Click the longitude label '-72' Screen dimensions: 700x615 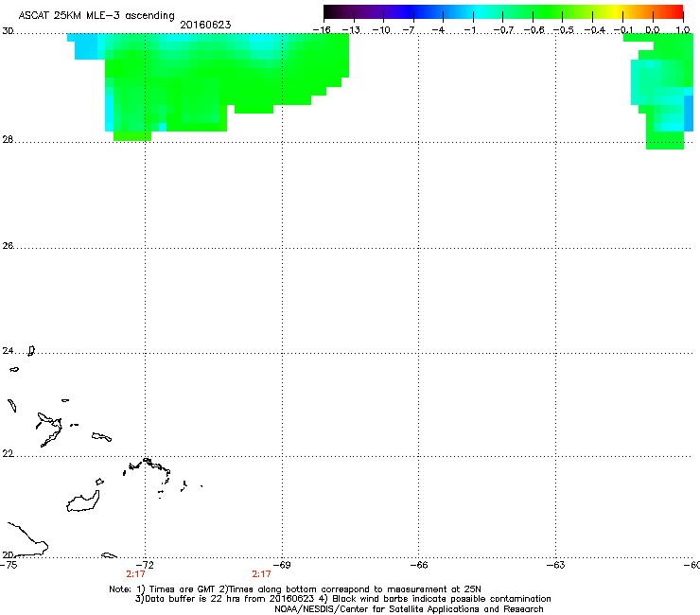tap(145, 565)
